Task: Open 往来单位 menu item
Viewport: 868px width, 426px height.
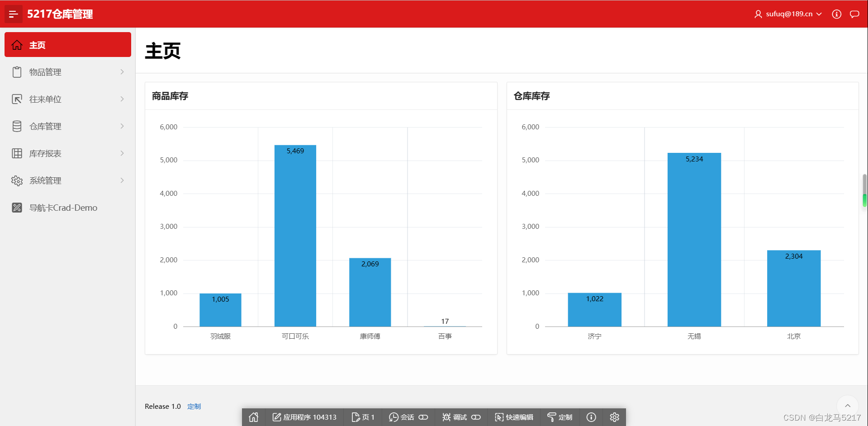Action: (68, 99)
